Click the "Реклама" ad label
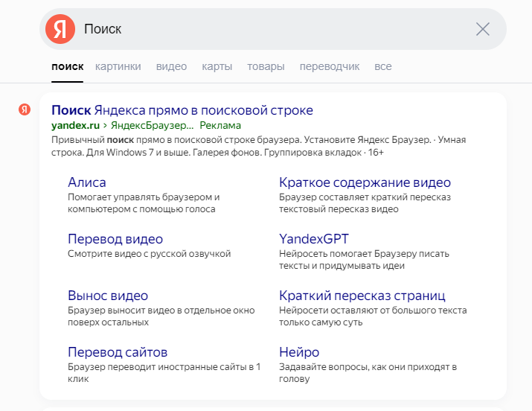Screen dimensions: 532x411 coord(220,126)
